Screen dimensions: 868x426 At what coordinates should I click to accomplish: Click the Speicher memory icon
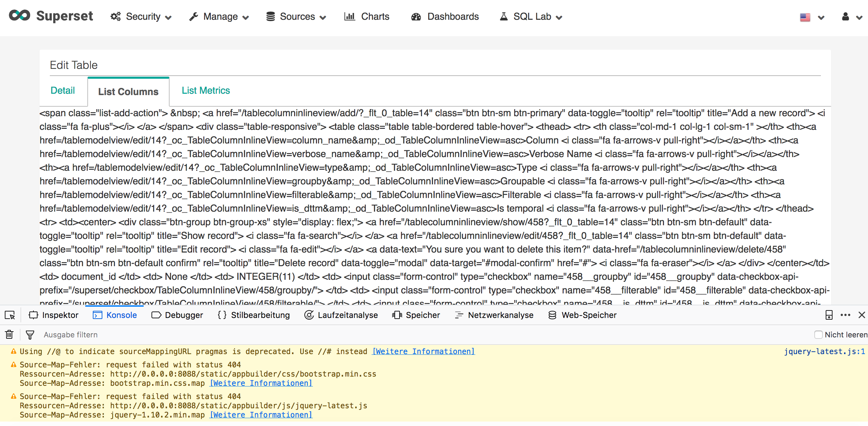pyautogui.click(x=397, y=315)
